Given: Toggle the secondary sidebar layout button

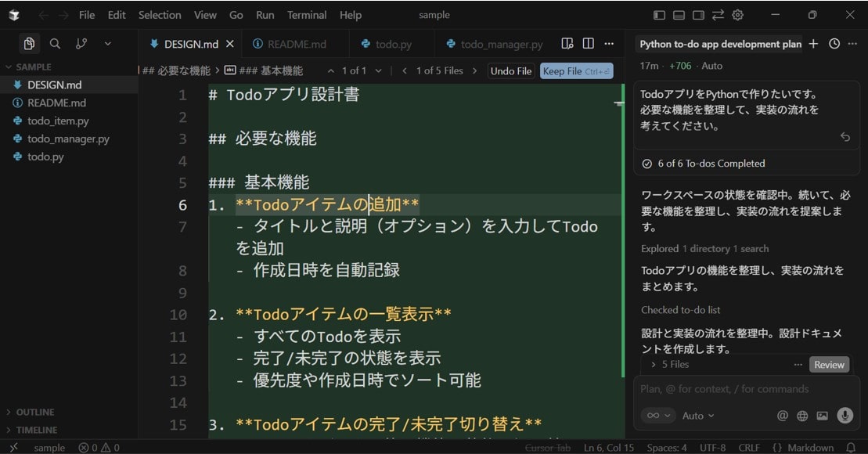Looking at the screenshot, I should [698, 15].
